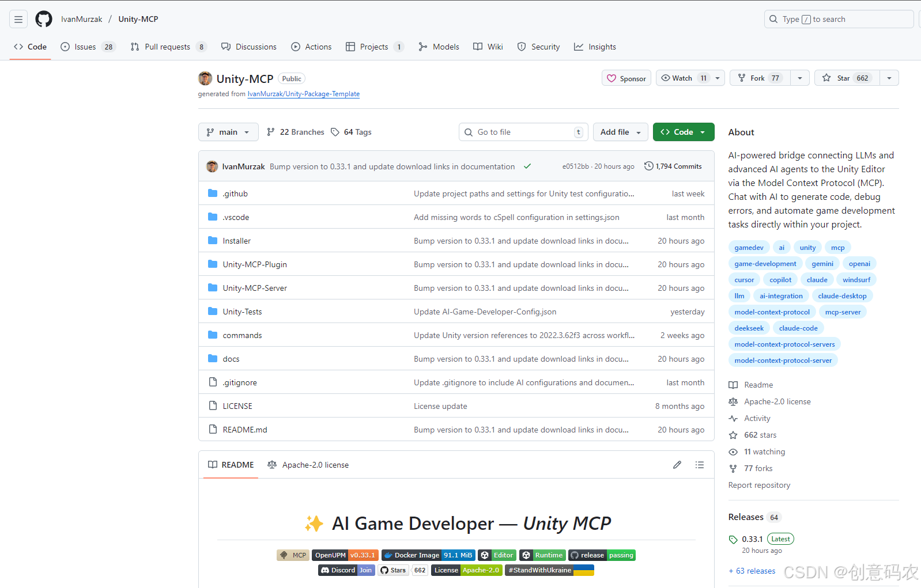Click the claude-code topic tag
Image resolution: width=921 pixels, height=588 pixels.
[x=798, y=328]
